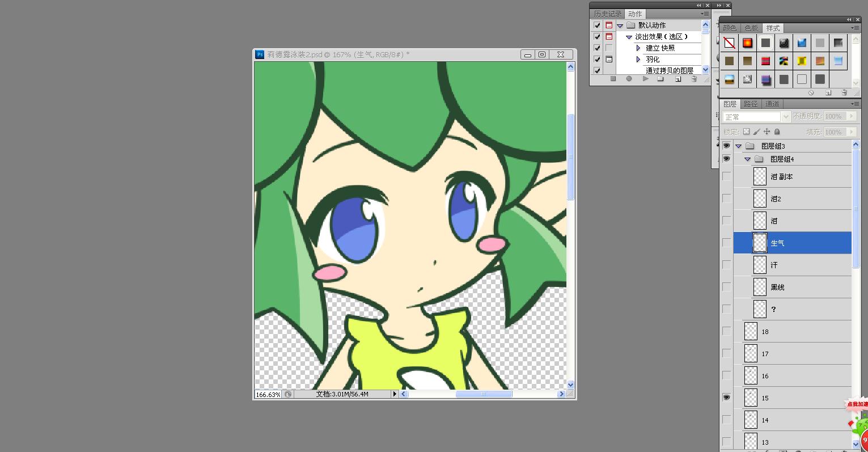Collapse the Styles panel group to icons

tap(850, 19)
